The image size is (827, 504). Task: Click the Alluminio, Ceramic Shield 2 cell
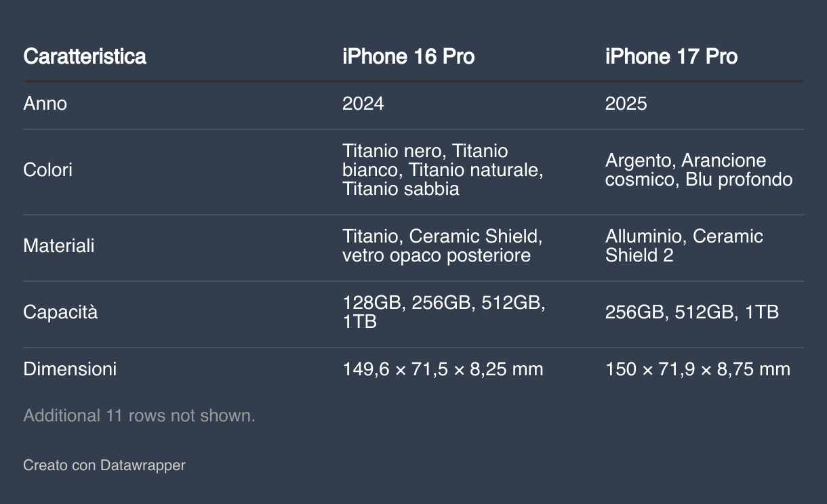pyautogui.click(x=684, y=246)
